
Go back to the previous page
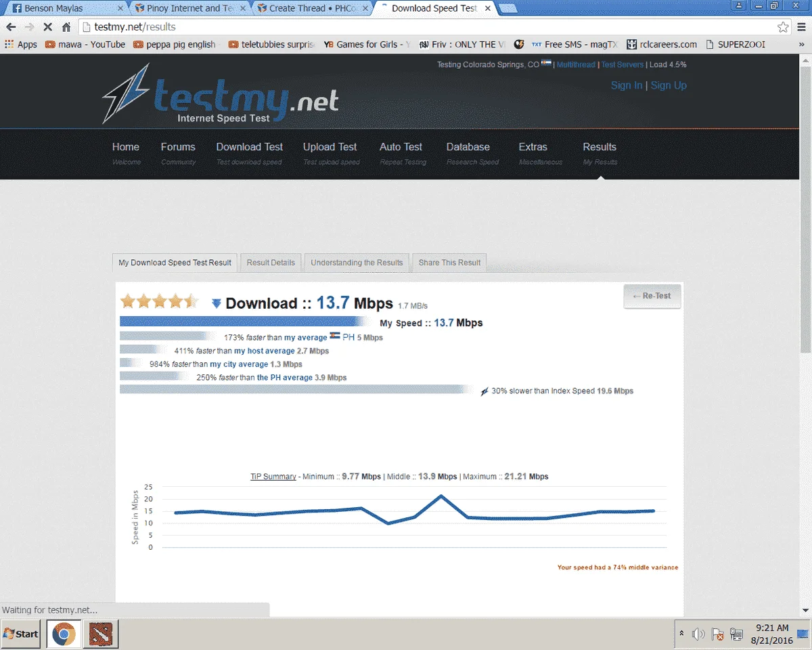click(11, 27)
